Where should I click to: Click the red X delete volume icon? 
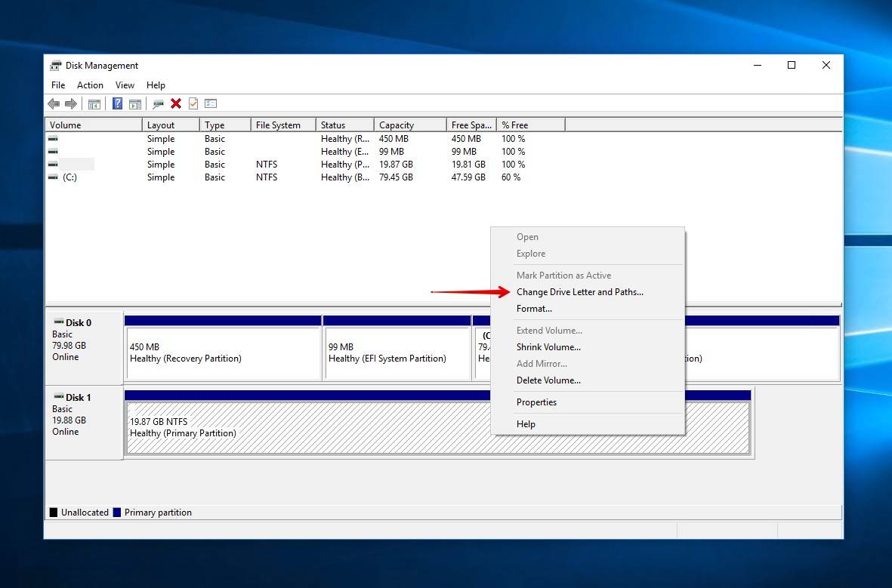click(x=176, y=103)
